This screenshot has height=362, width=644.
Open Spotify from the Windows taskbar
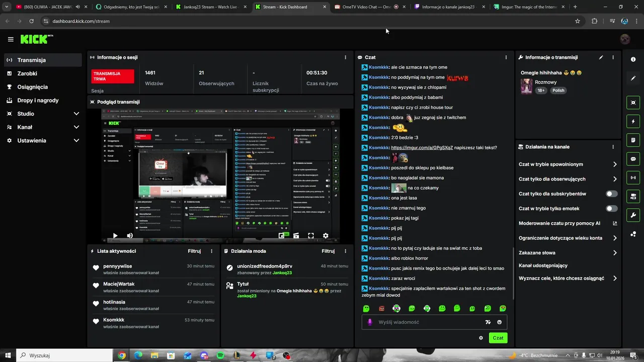click(220, 355)
